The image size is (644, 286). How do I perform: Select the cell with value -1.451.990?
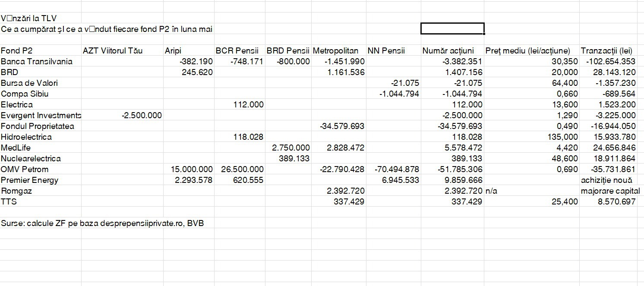[344, 61]
